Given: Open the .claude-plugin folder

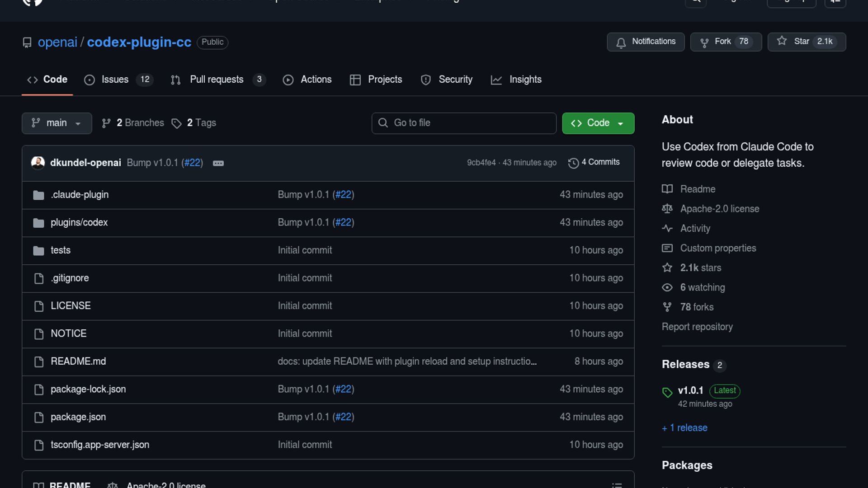Looking at the screenshot, I should point(80,195).
